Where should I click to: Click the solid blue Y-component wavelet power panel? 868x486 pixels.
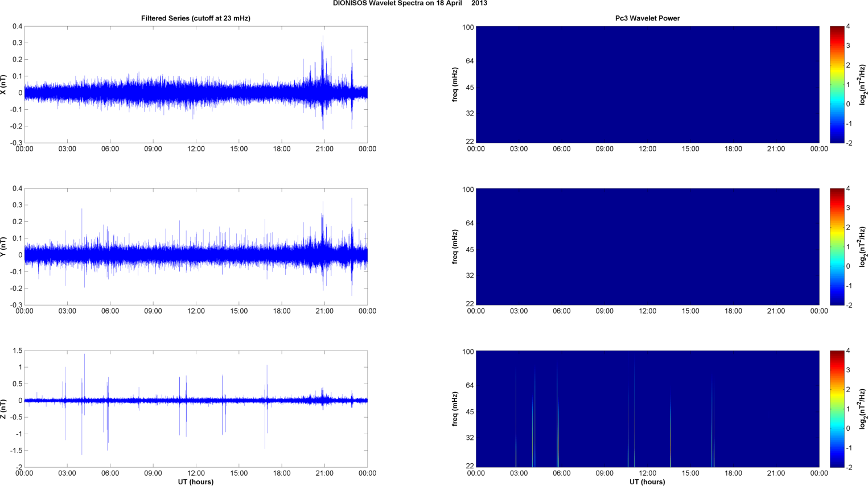[x=647, y=246]
